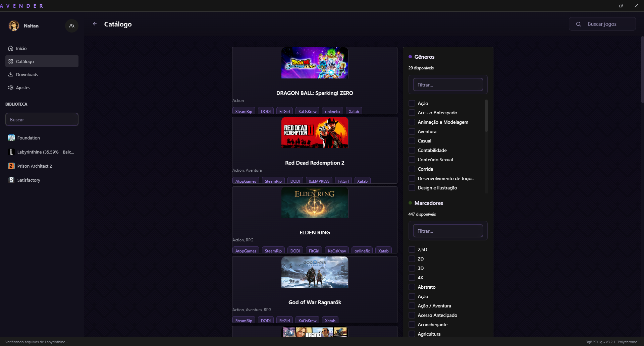Click the friends icon beside Naitan
This screenshot has width=644, height=346.
point(71,26)
